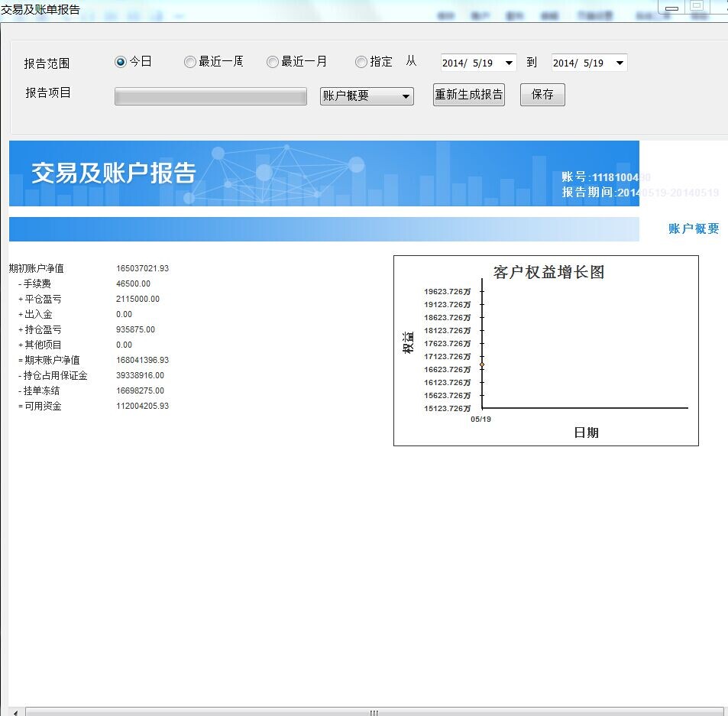Click the 19623.726万 axis label

(x=447, y=292)
